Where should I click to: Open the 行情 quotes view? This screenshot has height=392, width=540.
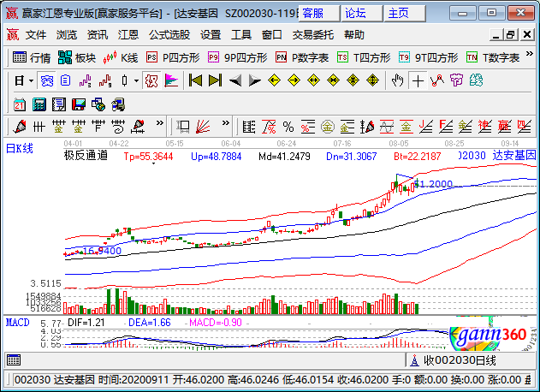[x=32, y=57]
